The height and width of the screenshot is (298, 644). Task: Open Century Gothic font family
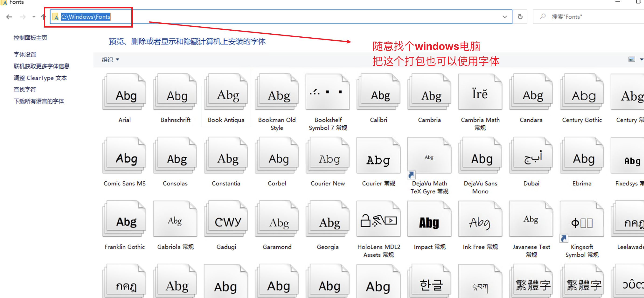coord(582,98)
